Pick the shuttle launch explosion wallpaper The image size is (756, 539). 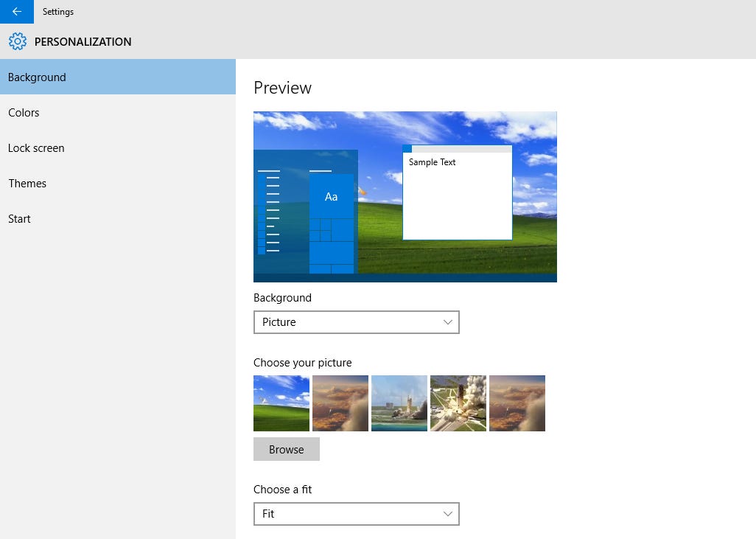(458, 403)
